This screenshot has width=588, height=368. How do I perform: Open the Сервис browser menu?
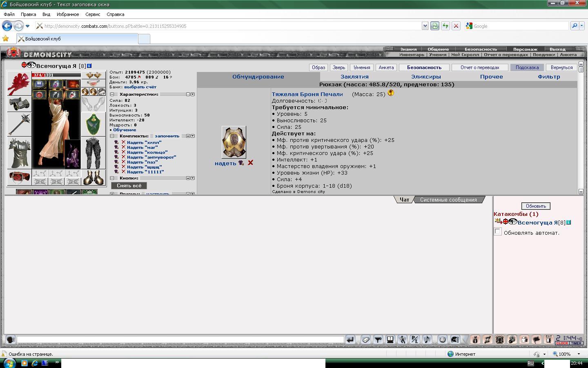pyautogui.click(x=93, y=14)
